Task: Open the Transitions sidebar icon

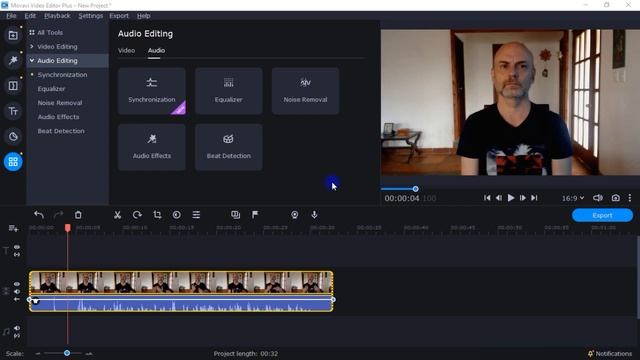Action: pos(13,86)
